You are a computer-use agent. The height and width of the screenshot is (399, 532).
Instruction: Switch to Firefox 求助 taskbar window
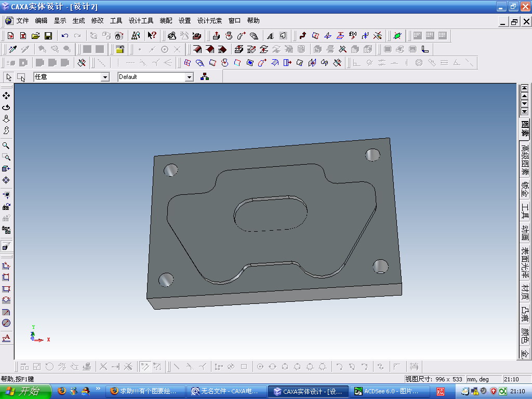pyautogui.click(x=145, y=391)
